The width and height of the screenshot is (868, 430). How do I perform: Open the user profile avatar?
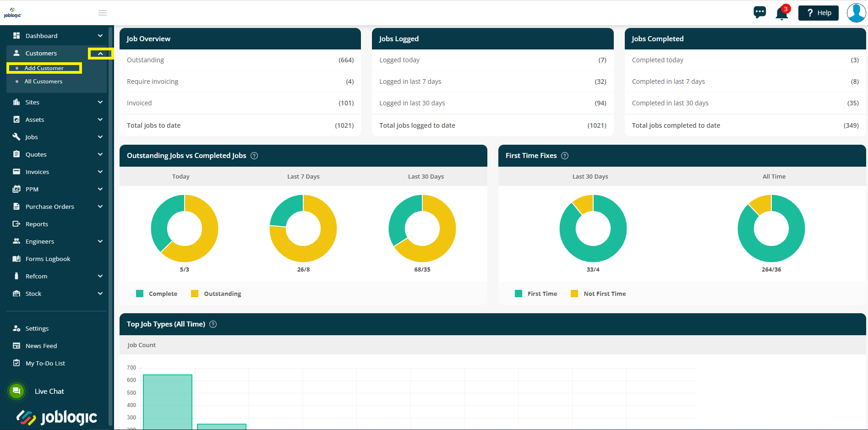pyautogui.click(x=856, y=13)
